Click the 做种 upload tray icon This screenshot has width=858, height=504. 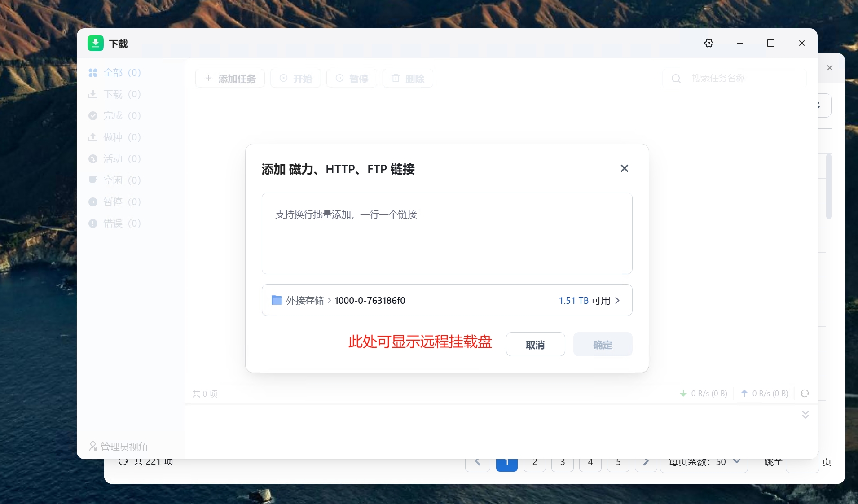[x=93, y=137]
